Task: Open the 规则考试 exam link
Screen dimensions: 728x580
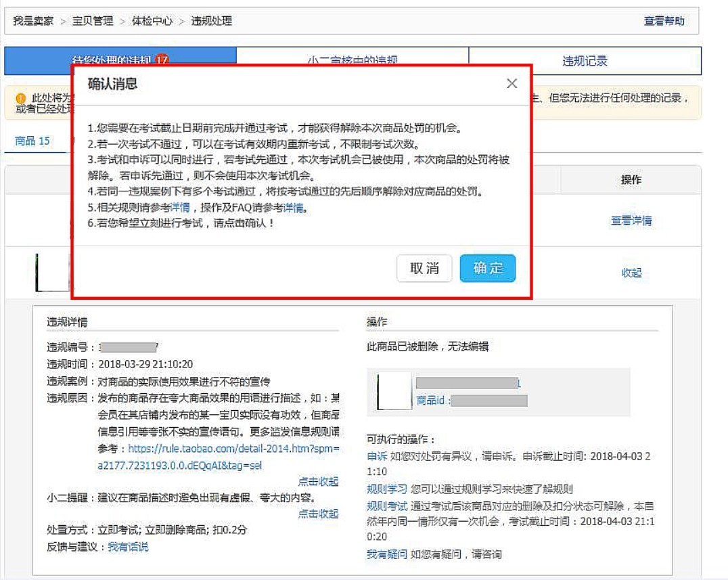Action: [387, 506]
